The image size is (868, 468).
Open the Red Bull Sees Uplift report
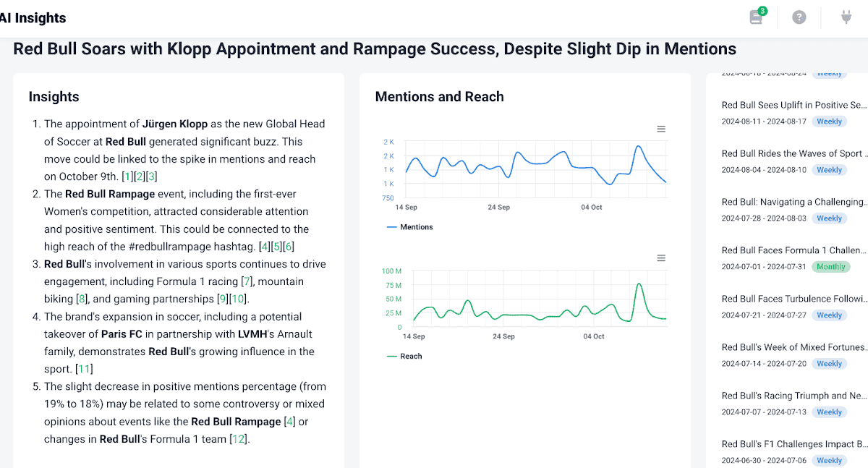coord(793,105)
